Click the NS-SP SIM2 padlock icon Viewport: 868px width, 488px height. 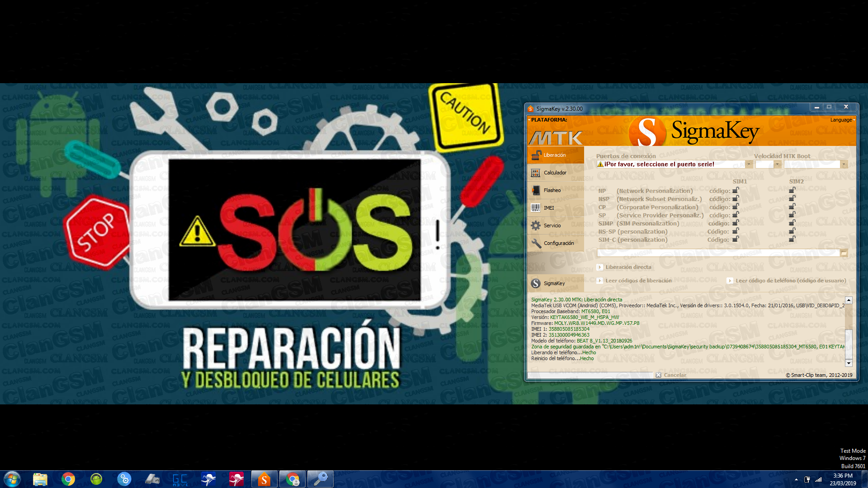792,231
